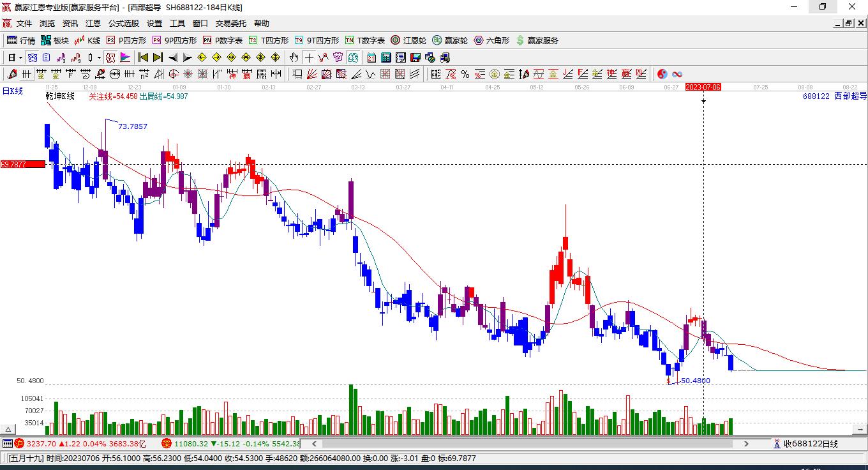
Task: Open the 9P四方形 tool
Action: coord(174,40)
